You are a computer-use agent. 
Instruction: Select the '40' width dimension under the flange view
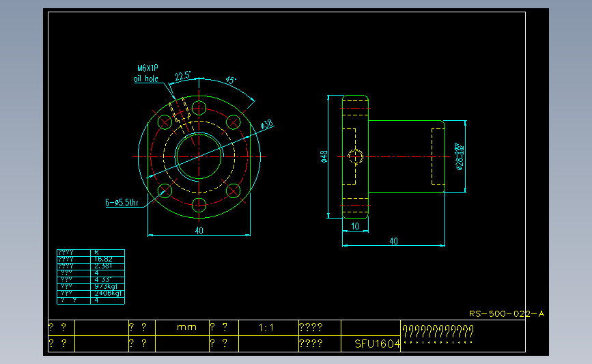199,230
